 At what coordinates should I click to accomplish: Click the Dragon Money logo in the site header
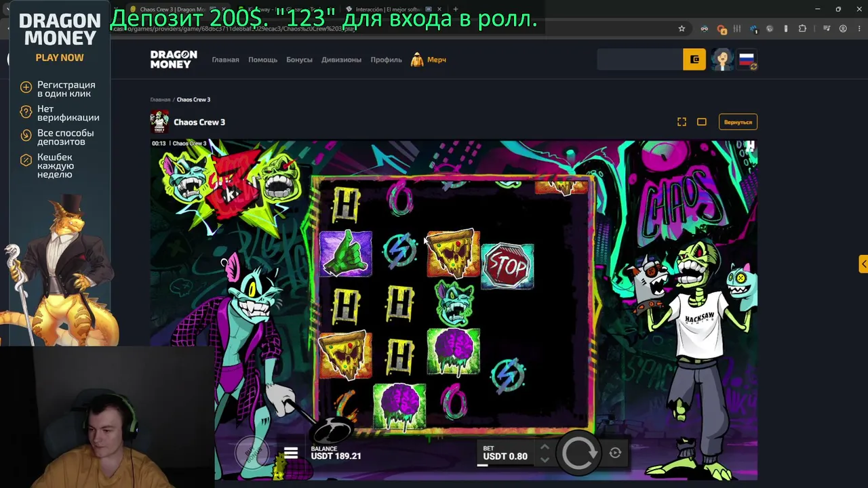coord(174,60)
